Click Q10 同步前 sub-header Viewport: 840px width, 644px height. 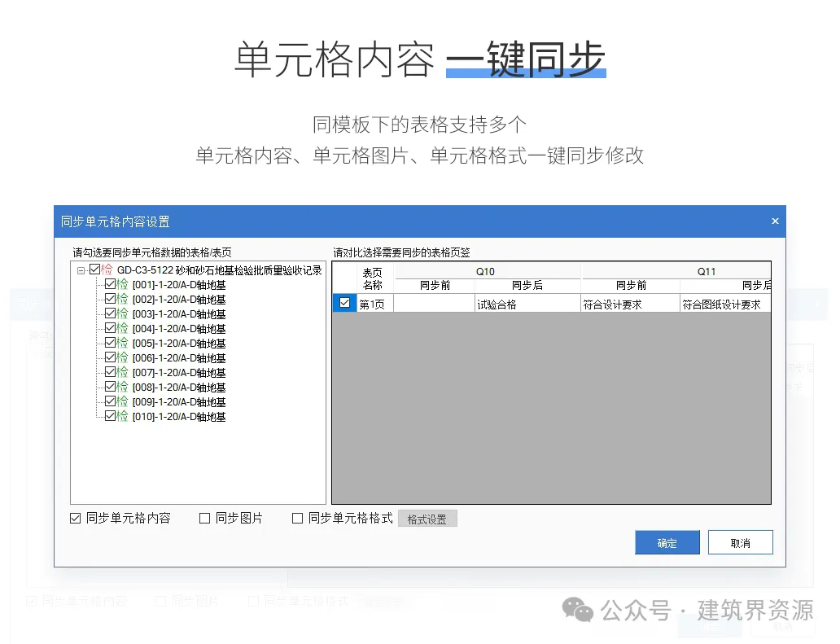coord(435,286)
